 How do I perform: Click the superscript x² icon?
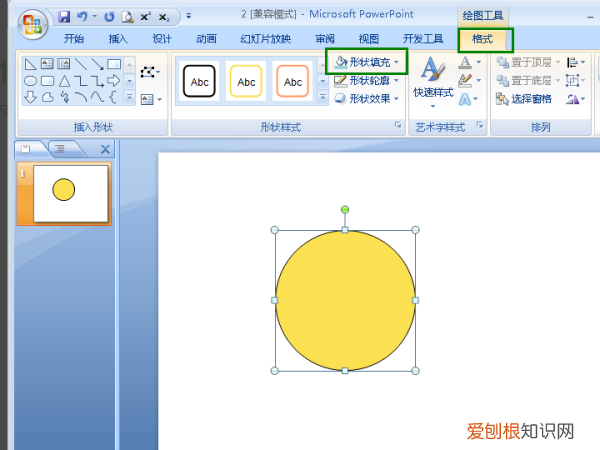145,17
